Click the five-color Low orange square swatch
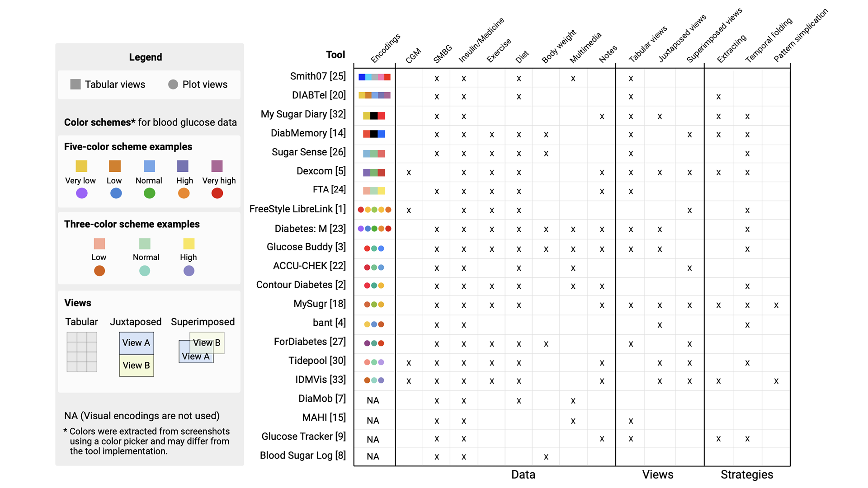Image resolution: width=868 pixels, height=488 pixels. (115, 166)
